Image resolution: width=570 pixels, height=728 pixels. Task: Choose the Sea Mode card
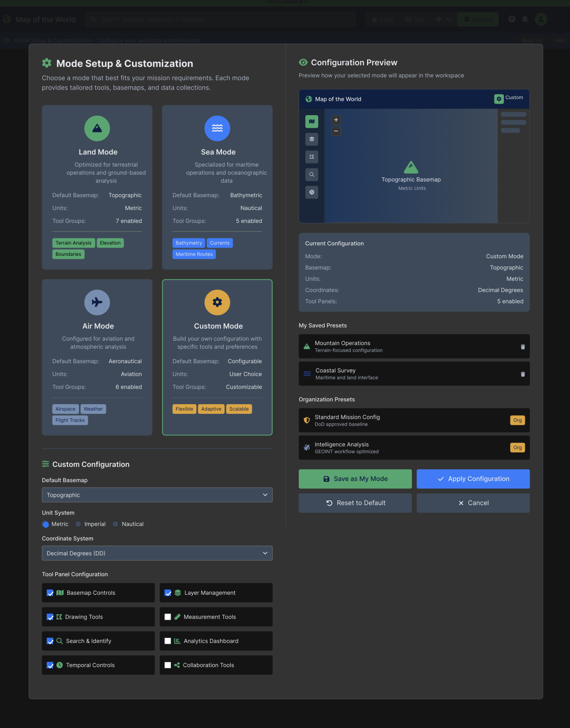(217, 187)
